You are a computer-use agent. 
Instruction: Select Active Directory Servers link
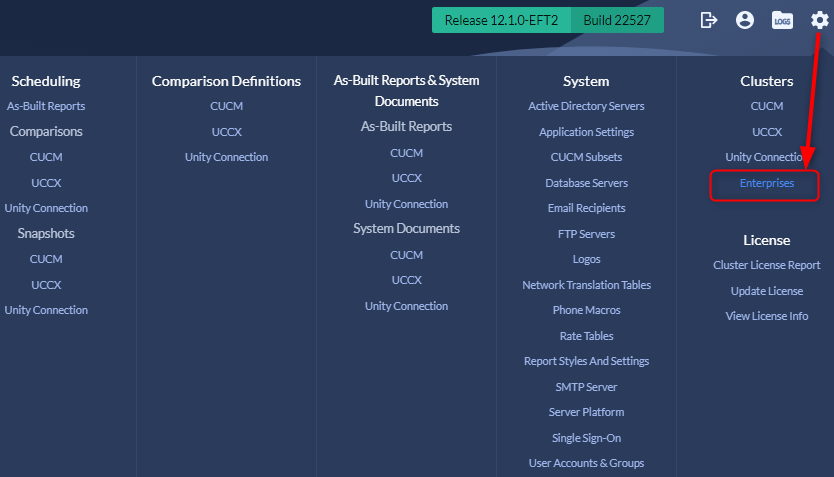coord(586,106)
